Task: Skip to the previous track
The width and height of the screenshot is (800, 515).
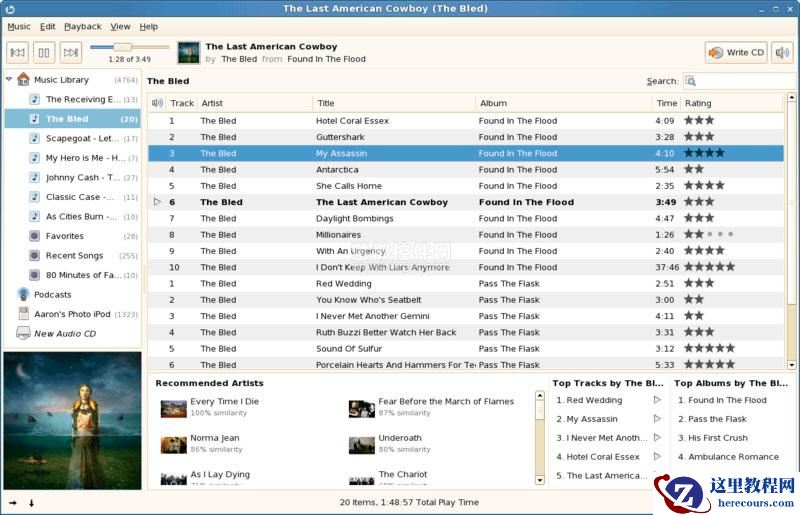Action: pyautogui.click(x=17, y=53)
